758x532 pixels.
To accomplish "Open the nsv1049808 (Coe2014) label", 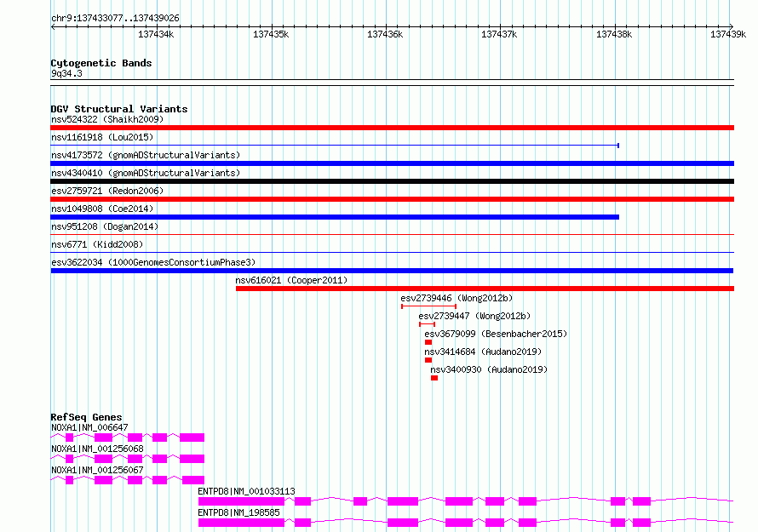I will [x=102, y=209].
